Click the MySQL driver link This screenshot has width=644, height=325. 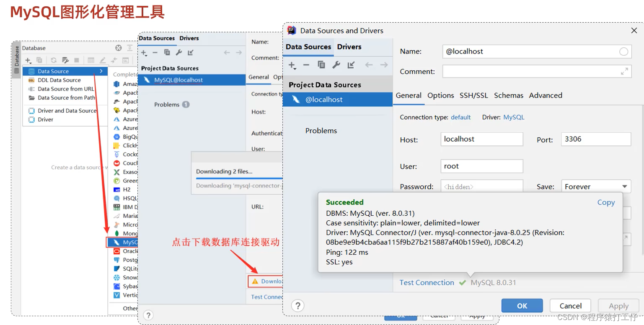coord(514,117)
